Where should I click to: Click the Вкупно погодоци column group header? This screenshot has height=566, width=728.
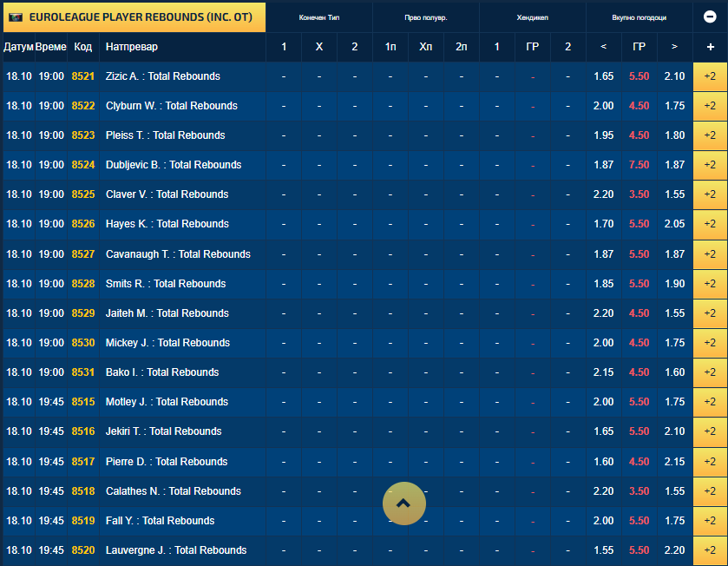point(639,17)
